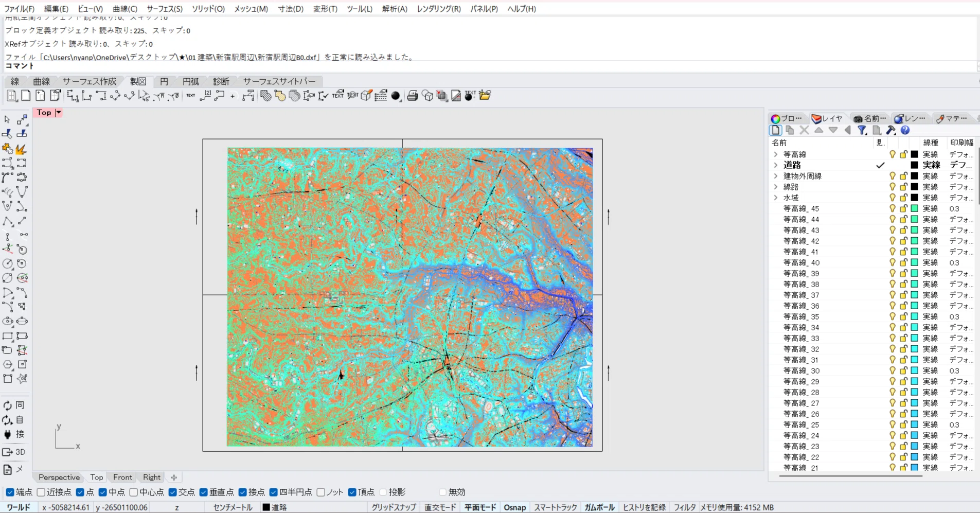
Task: Toggle スマートトラック in status bar
Action: [556, 507]
